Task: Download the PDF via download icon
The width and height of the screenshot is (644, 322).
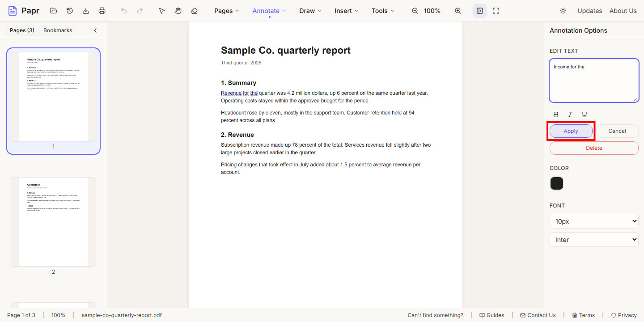Action: point(86,11)
